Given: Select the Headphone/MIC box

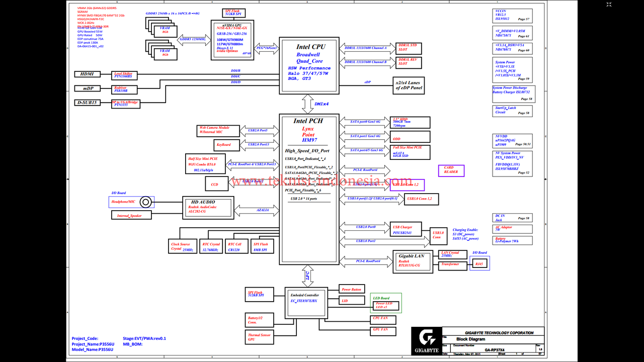Looking at the screenshot, I should pos(132,202).
